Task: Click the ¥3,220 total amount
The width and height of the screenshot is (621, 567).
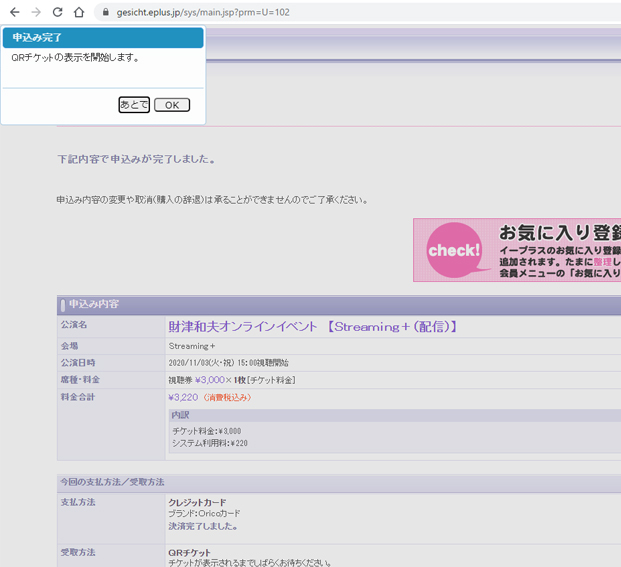Action: click(184, 397)
